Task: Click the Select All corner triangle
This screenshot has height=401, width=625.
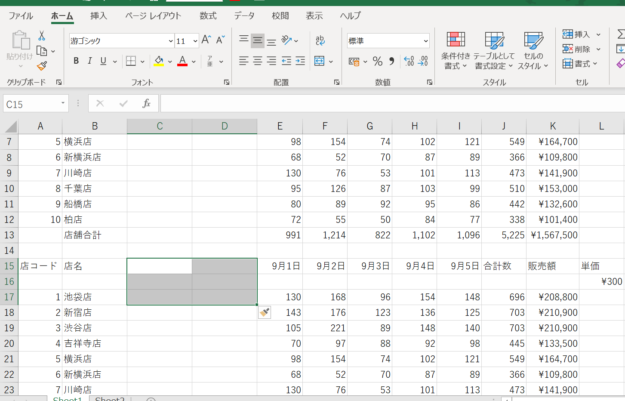Action: [11, 126]
